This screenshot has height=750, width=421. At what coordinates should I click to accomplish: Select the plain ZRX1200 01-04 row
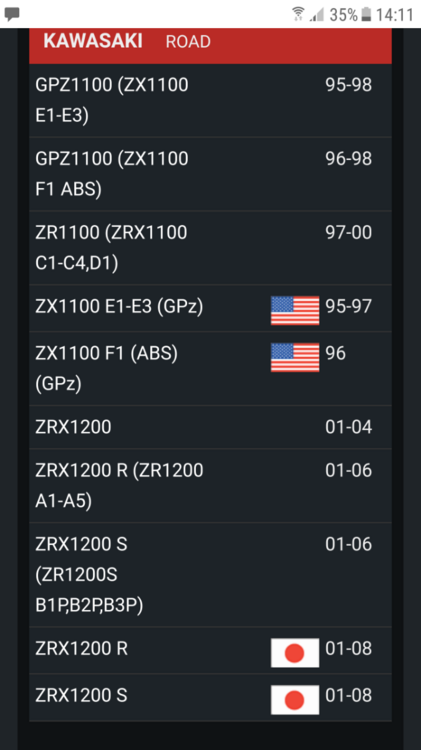tap(210, 427)
